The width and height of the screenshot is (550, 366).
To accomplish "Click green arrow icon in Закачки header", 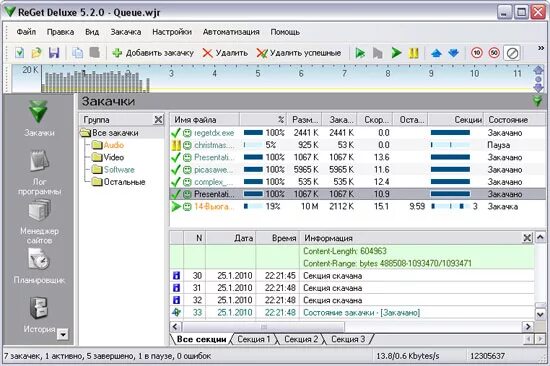I will (537, 101).
